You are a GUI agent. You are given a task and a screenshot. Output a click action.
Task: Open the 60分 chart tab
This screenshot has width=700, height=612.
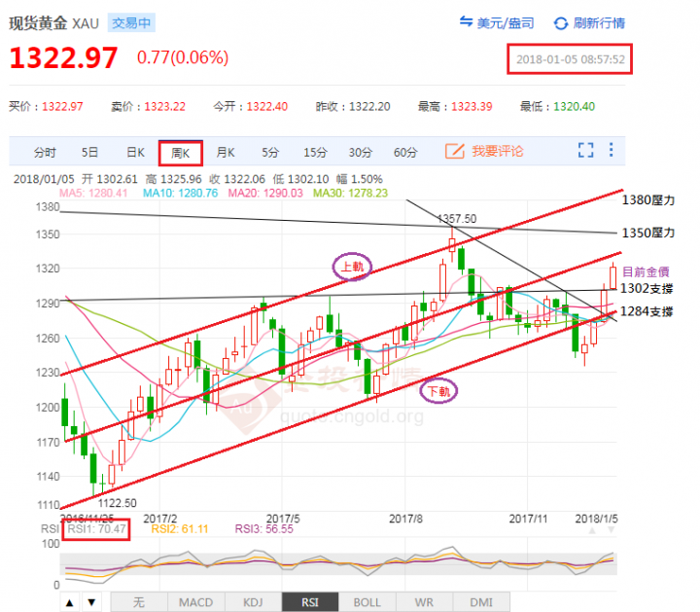tap(405, 153)
